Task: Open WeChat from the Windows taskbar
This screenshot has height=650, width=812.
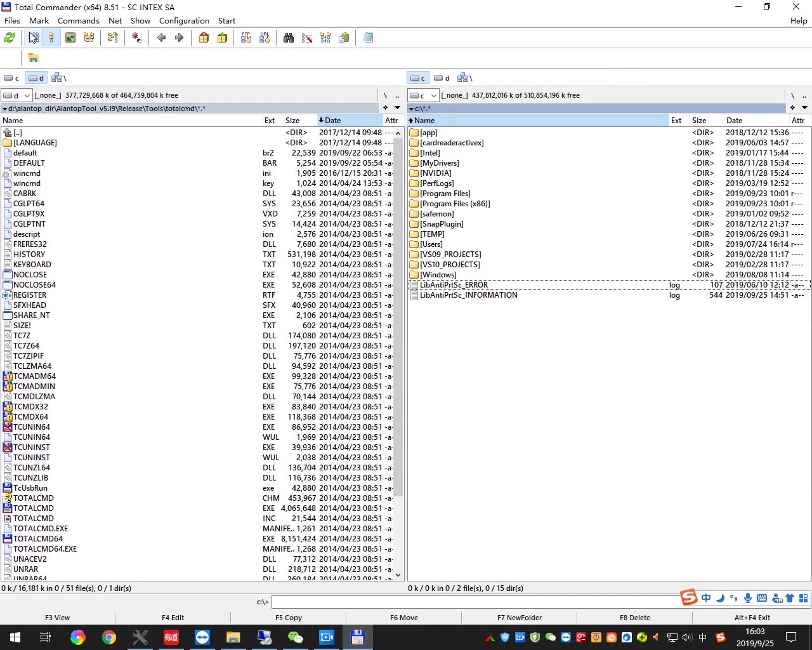Action: pos(296,637)
